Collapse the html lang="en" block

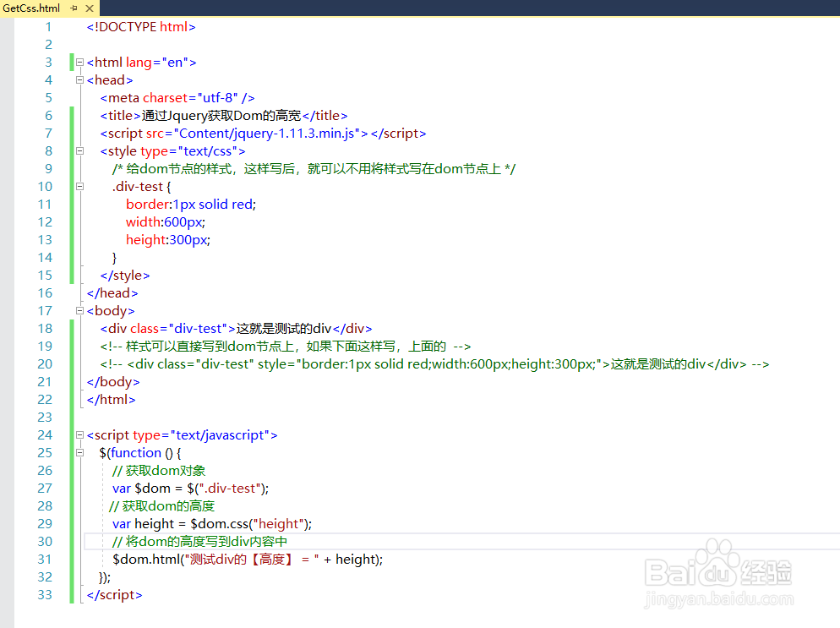click(x=79, y=63)
